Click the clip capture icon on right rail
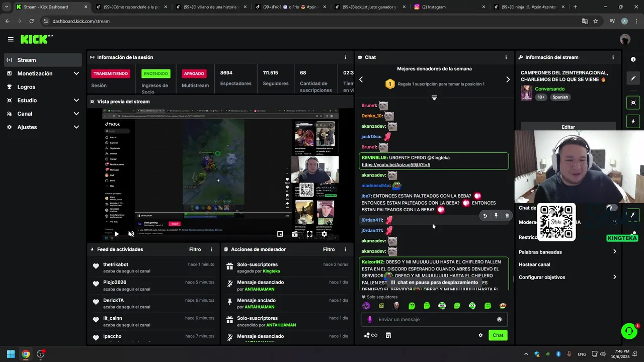This screenshot has height=362, width=644. (633, 103)
